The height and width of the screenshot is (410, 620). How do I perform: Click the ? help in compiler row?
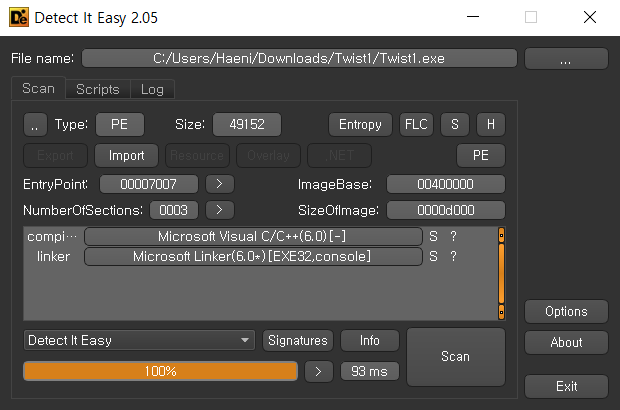pos(453,236)
